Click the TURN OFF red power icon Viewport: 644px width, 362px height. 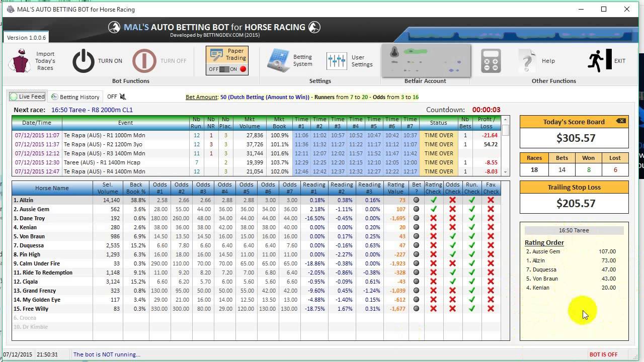[144, 61]
